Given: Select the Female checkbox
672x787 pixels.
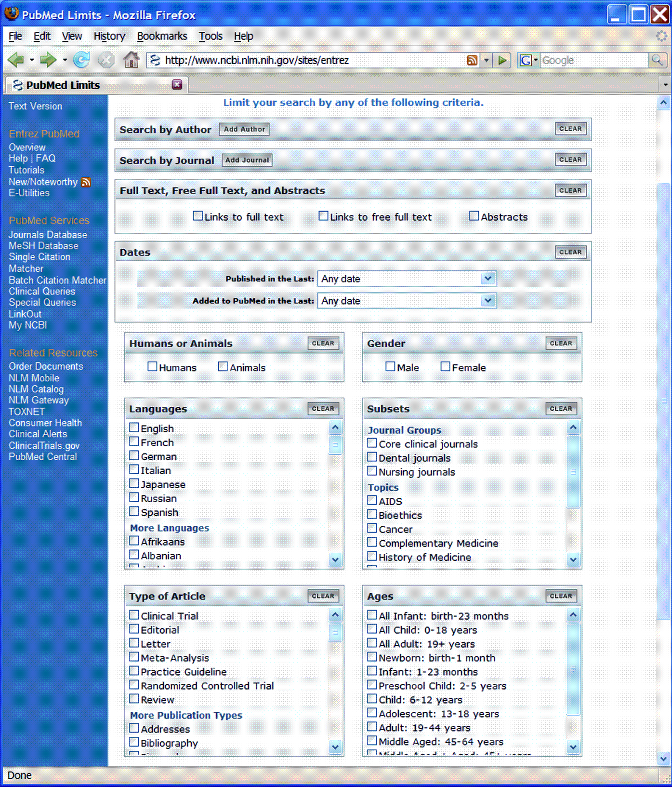Looking at the screenshot, I should pos(445,366).
